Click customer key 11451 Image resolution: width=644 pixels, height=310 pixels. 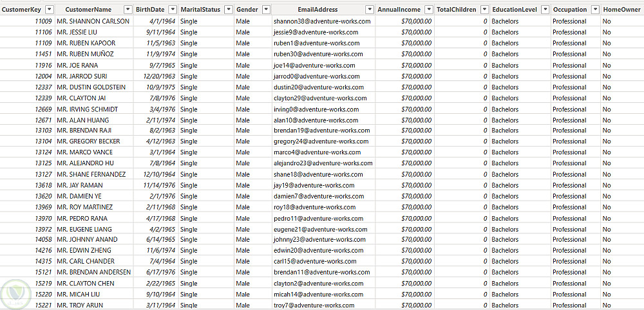[44, 54]
